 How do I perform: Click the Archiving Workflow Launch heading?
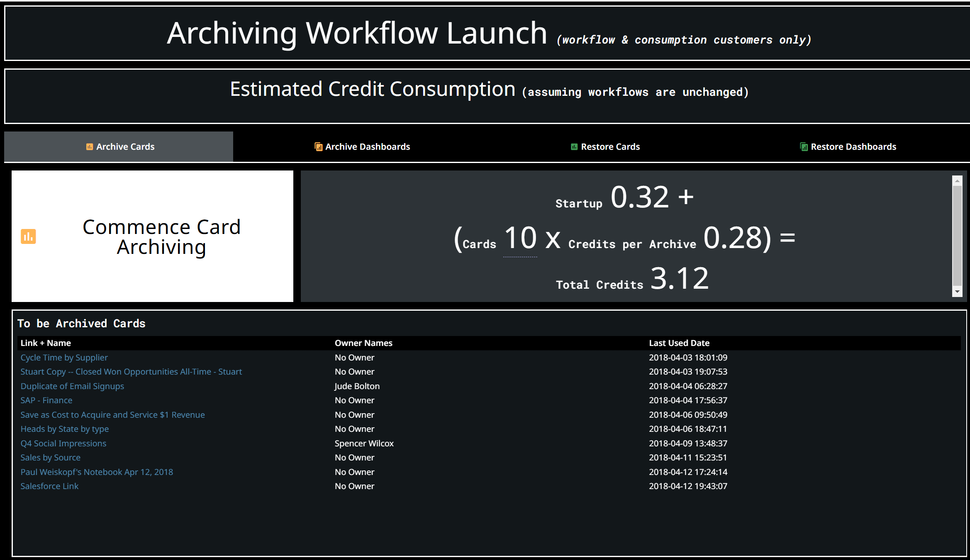coord(357,33)
